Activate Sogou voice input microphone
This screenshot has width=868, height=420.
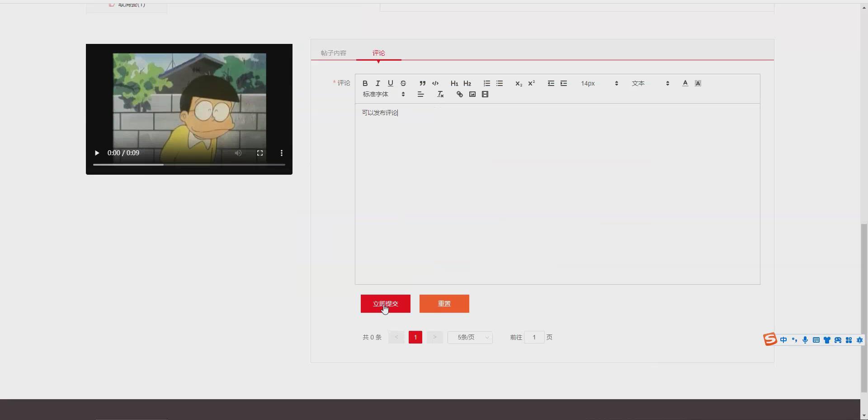click(805, 340)
